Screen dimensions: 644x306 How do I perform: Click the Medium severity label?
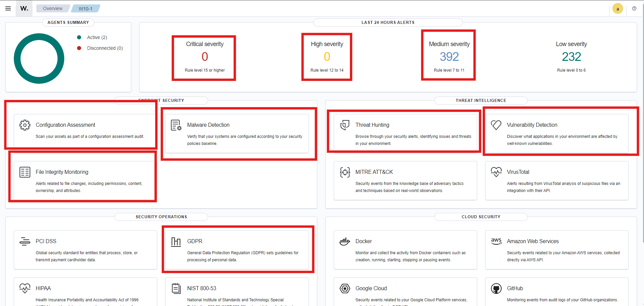449,44
